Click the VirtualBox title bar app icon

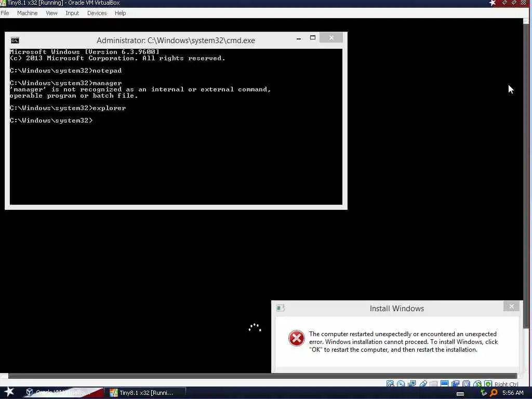tap(3, 3)
